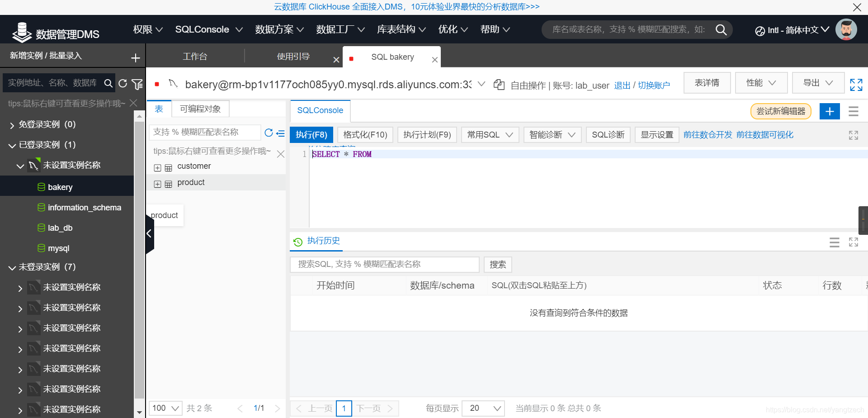Image resolution: width=868 pixels, height=418 pixels.
Task: Switch to the 工作台 tab
Action: (x=195, y=57)
